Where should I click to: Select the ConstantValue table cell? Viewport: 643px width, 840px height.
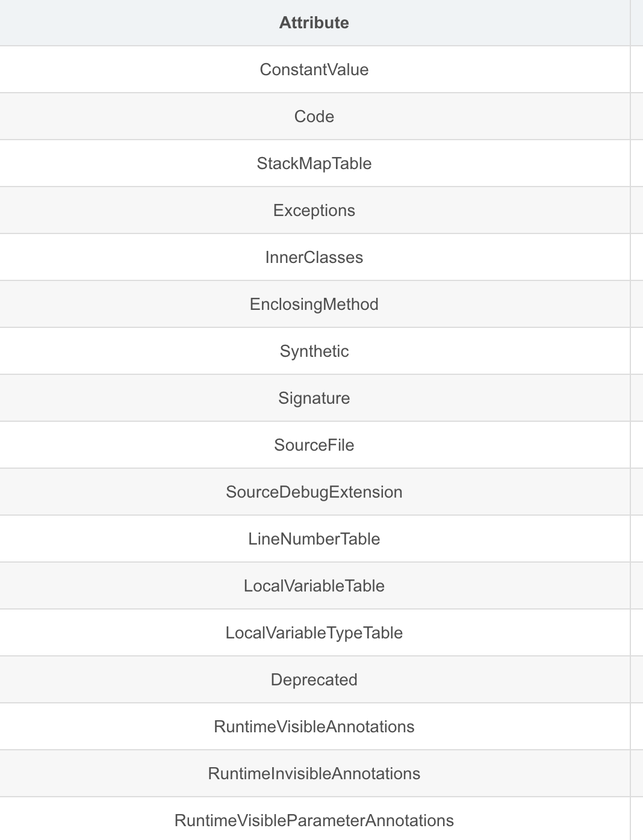314,70
